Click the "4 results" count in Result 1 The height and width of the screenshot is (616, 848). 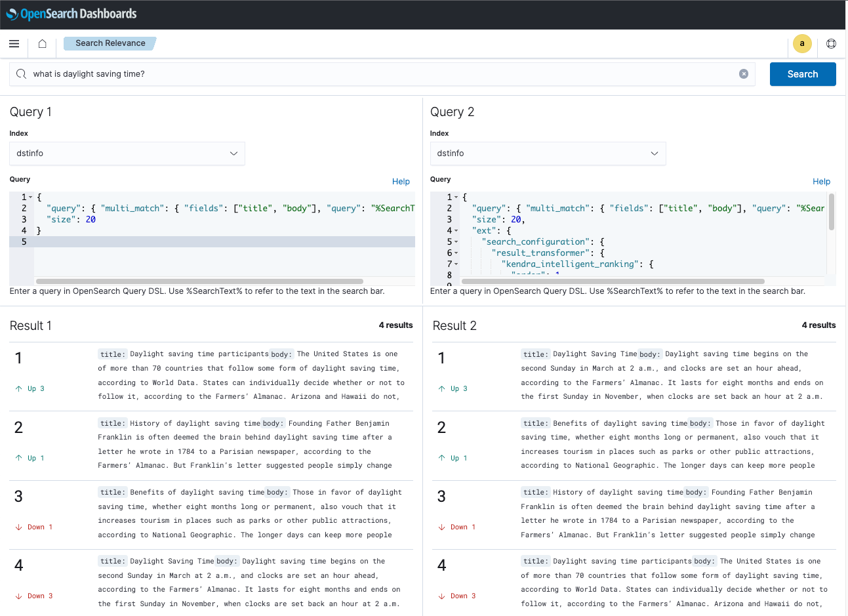tap(395, 325)
